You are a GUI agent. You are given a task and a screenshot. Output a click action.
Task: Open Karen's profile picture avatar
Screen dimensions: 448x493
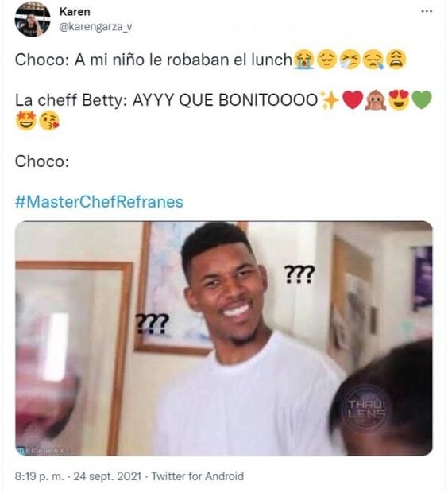(x=33, y=19)
